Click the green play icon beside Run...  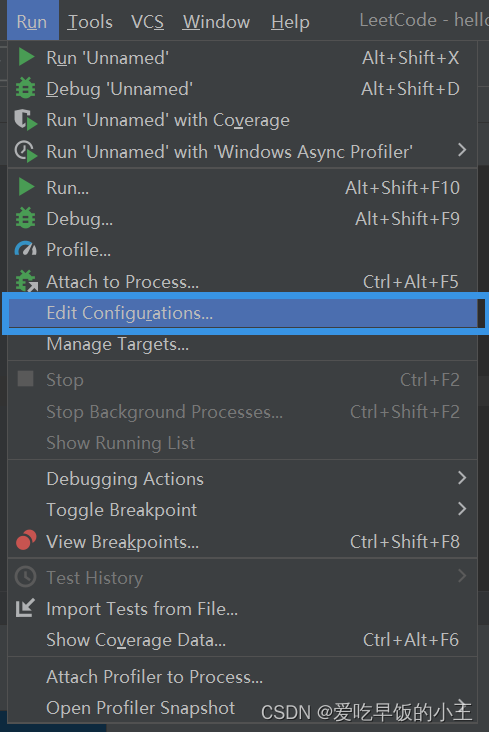26,187
